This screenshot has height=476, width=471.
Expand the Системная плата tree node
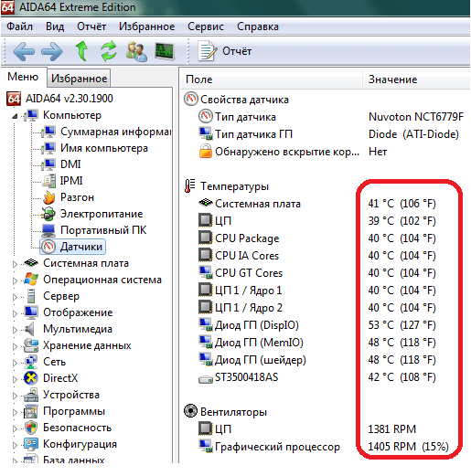(x=15, y=264)
